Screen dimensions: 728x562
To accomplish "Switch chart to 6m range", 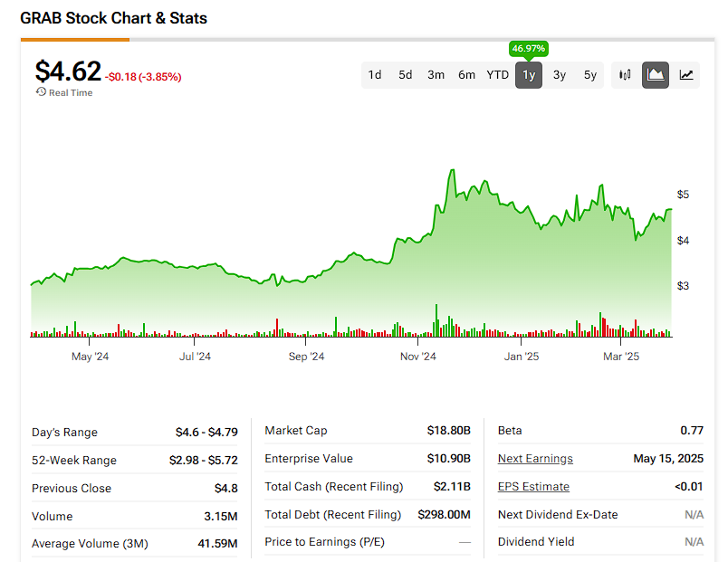I will 466,75.
